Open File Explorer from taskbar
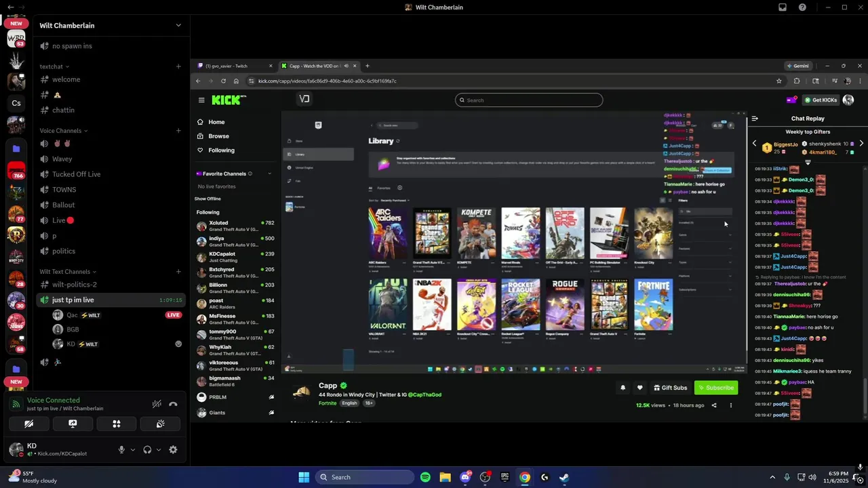Screen dimensions: 868x488 click(x=445, y=477)
